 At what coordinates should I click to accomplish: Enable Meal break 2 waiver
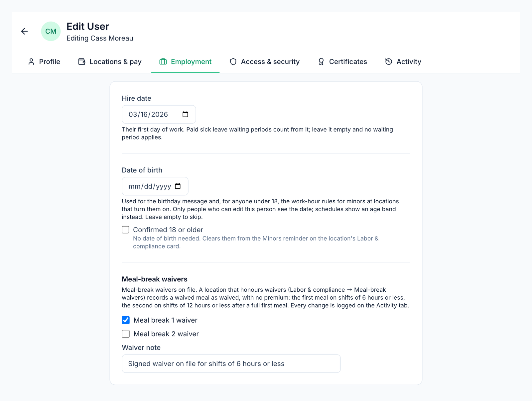click(x=126, y=334)
